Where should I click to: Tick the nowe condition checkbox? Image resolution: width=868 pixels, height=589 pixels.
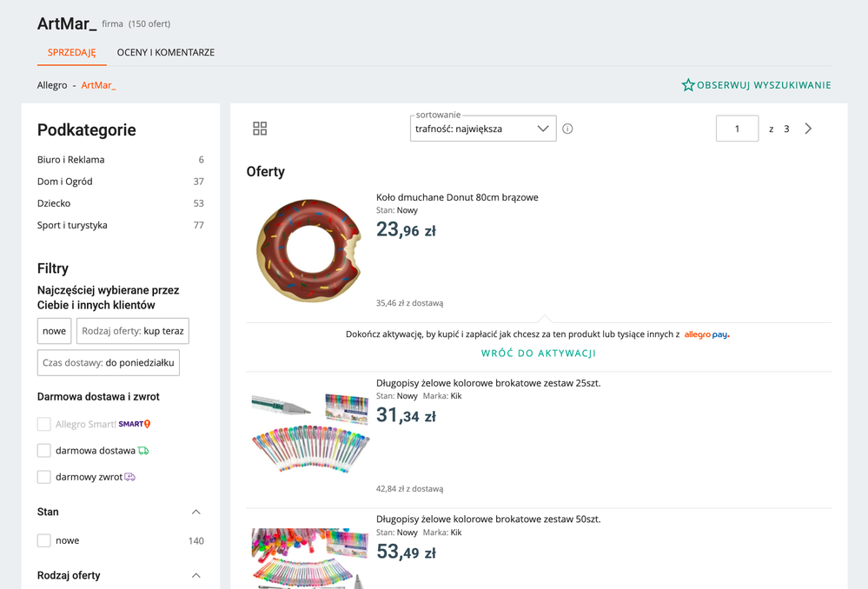44,540
